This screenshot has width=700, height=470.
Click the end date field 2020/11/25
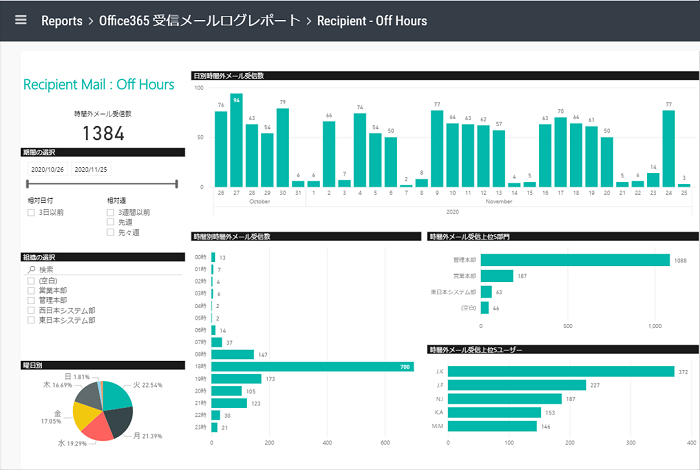click(x=92, y=168)
